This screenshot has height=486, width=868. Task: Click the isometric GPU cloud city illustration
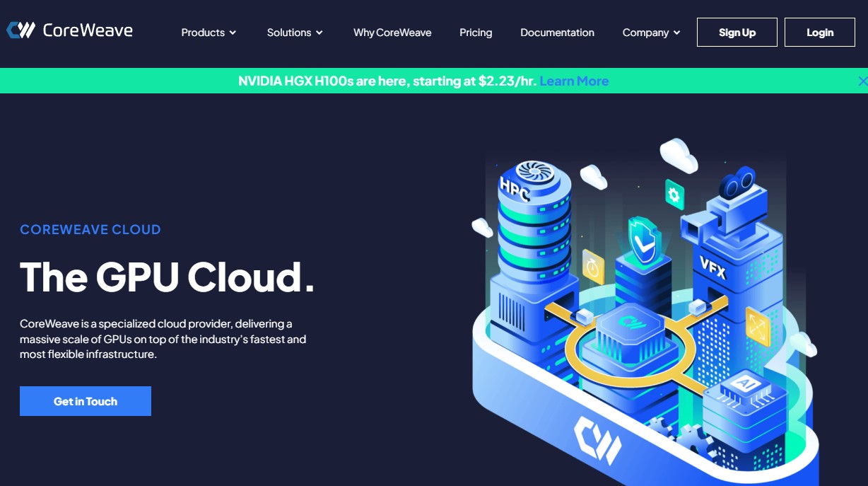pos(645,311)
